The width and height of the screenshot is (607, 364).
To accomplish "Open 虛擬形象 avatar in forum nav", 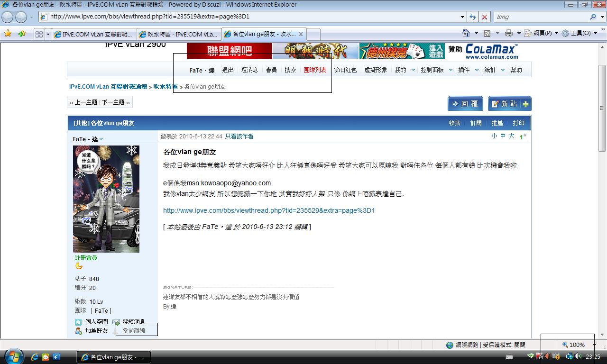I will (376, 70).
